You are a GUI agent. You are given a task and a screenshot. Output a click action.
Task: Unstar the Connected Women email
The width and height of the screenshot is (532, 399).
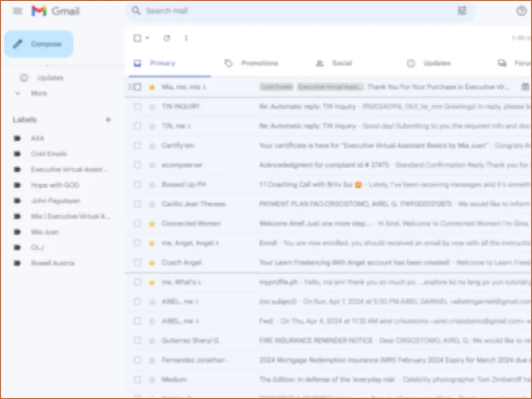[152, 223]
